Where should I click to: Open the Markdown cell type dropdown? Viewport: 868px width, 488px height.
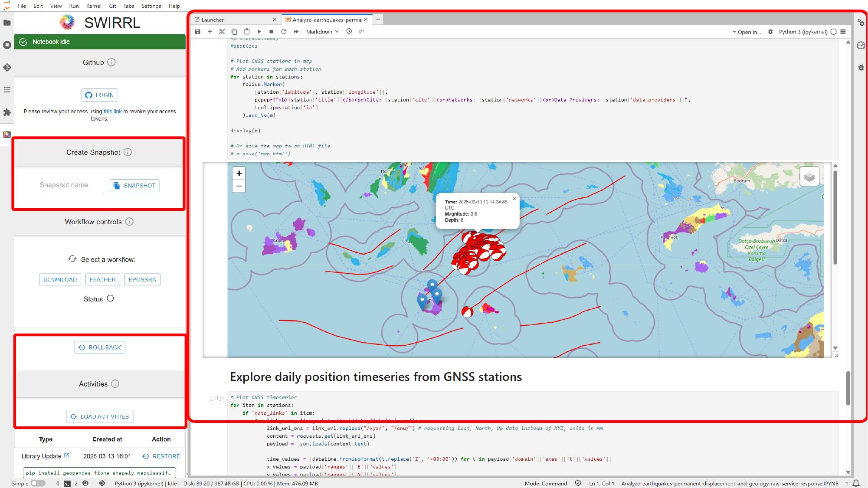[322, 32]
